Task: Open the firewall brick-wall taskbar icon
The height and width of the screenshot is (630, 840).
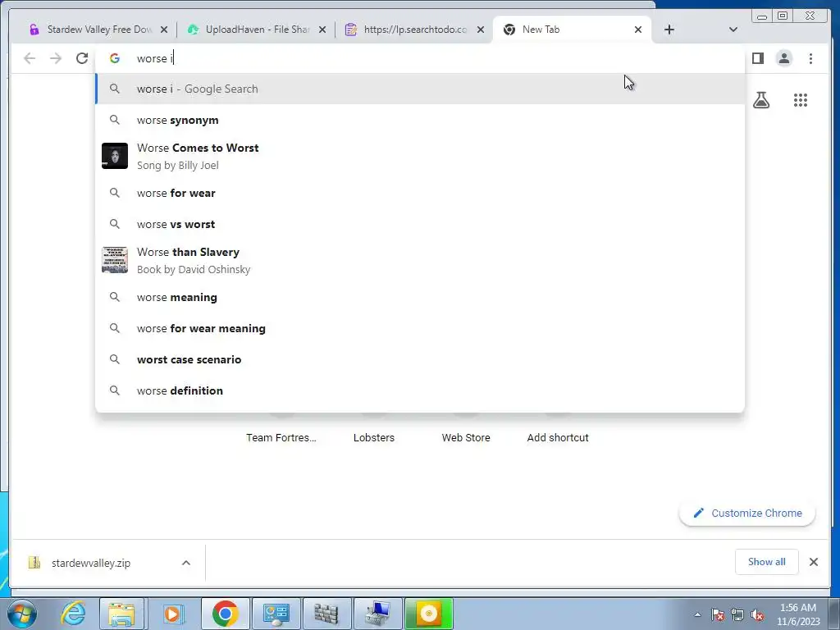Action: click(x=326, y=614)
